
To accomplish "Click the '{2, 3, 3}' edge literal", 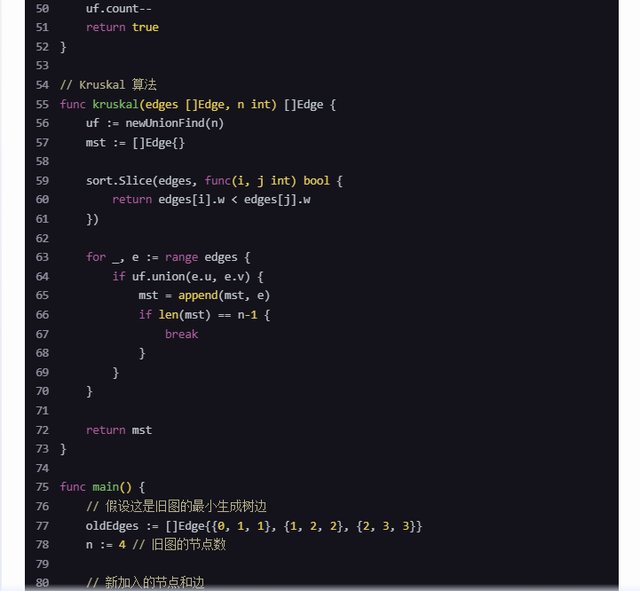I will 386,526.
